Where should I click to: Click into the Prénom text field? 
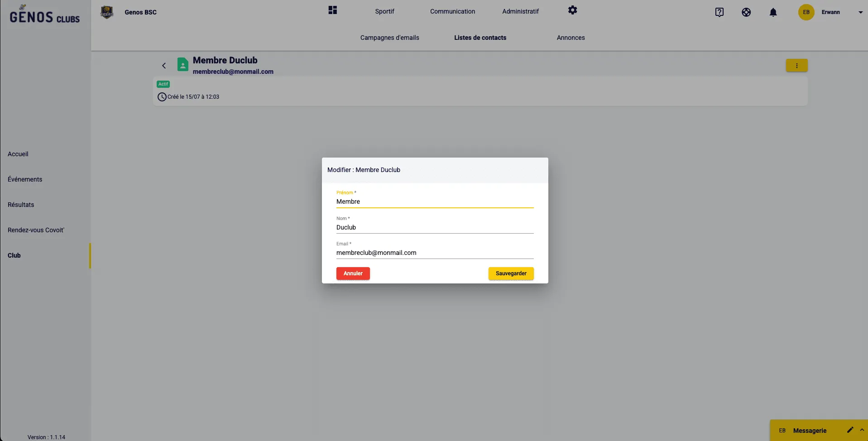[x=435, y=201]
